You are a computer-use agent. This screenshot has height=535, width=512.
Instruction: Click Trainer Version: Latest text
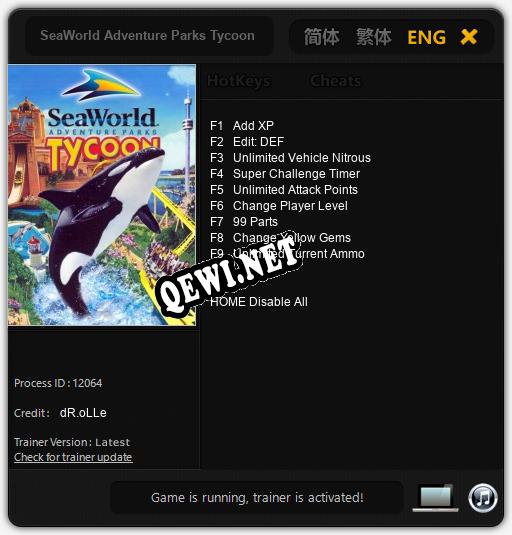[x=72, y=442]
